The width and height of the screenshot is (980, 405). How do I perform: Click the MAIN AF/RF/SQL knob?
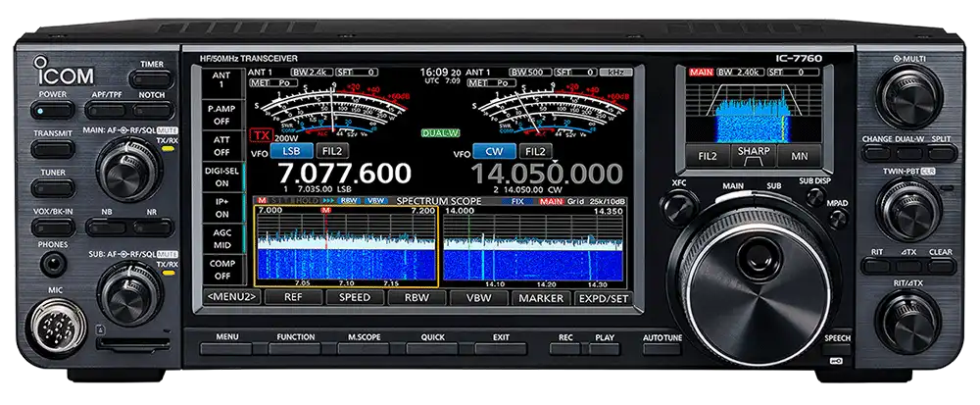coord(129,170)
